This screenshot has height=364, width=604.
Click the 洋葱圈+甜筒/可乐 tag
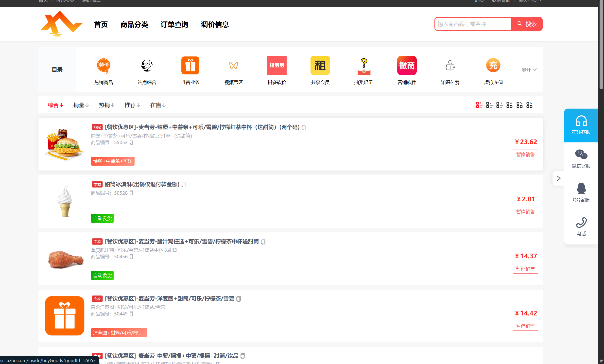[119, 333]
